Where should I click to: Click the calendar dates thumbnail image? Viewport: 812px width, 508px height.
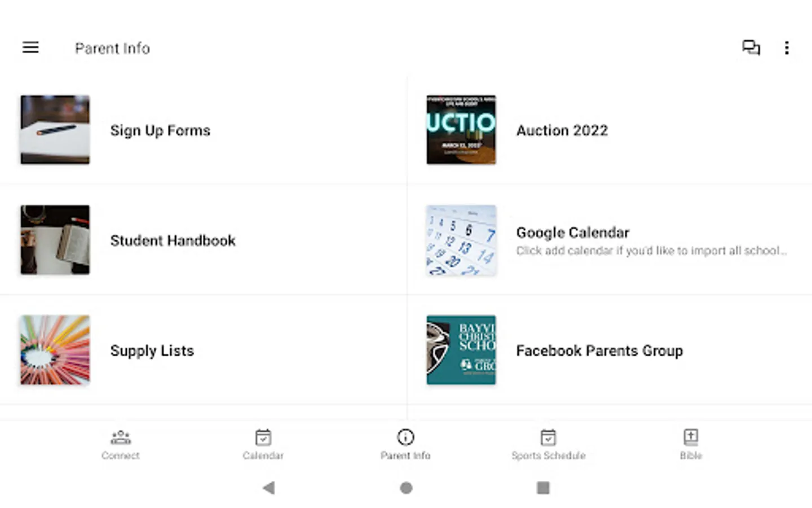click(x=461, y=240)
